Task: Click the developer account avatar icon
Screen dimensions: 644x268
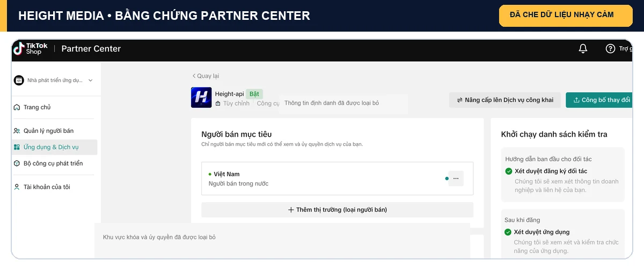Action: tap(19, 80)
